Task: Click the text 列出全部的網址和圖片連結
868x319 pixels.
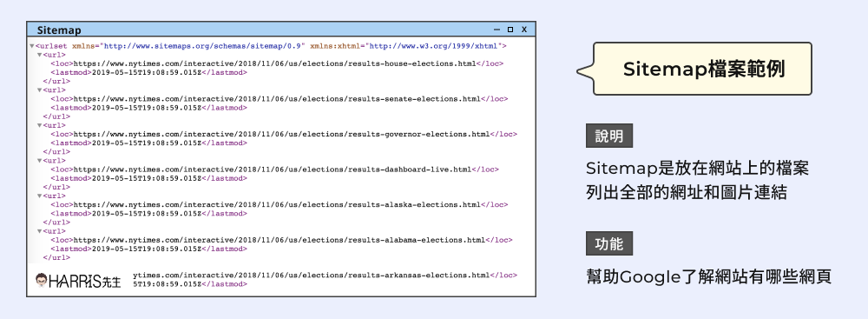Action: 687,192
